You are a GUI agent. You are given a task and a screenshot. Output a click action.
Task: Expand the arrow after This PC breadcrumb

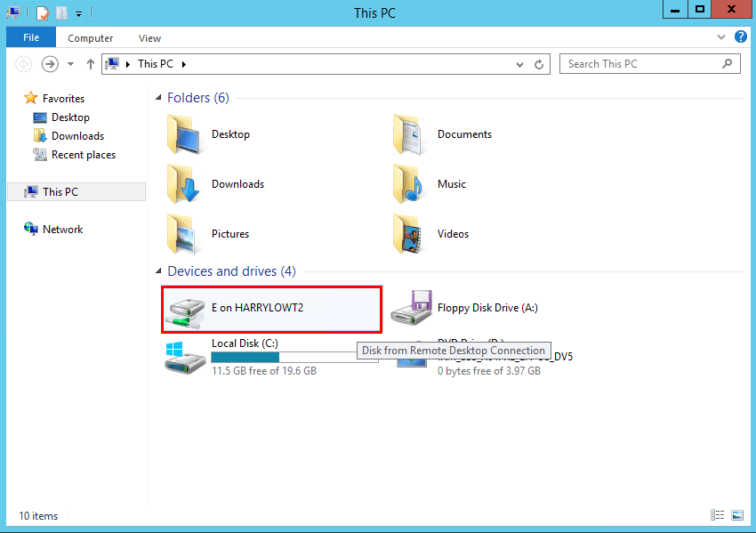click(x=184, y=64)
